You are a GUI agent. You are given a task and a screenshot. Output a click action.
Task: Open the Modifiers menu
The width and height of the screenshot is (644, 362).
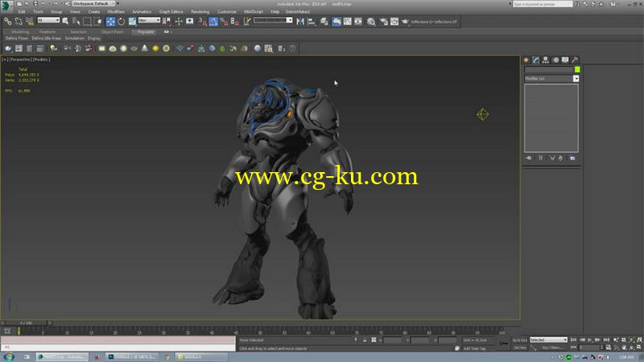coord(116,11)
